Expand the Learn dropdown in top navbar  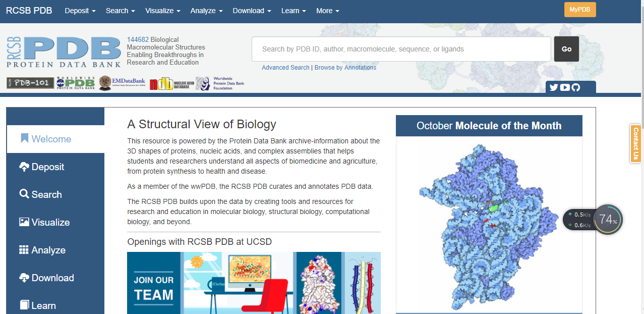click(294, 11)
